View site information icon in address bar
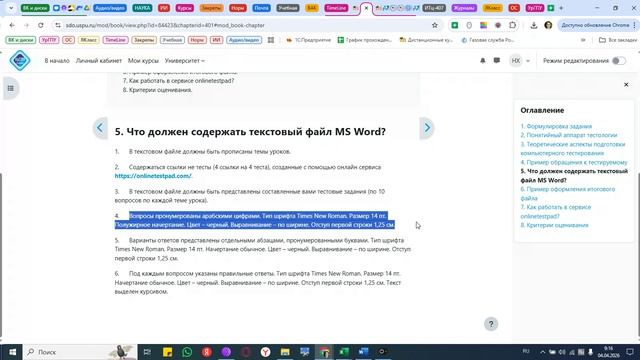Screen dimensions: 640x360 [58, 25]
